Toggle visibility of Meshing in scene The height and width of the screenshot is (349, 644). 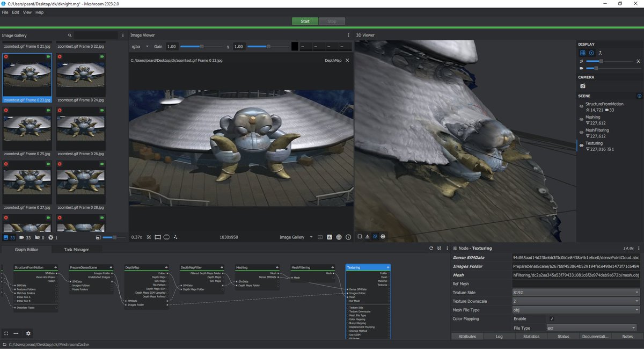coord(581,120)
